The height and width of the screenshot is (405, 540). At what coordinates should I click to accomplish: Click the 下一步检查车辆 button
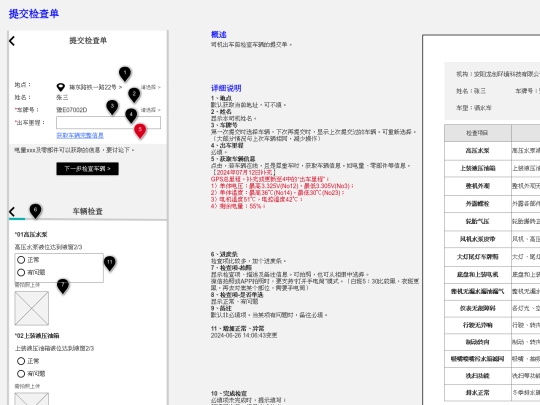click(87, 169)
